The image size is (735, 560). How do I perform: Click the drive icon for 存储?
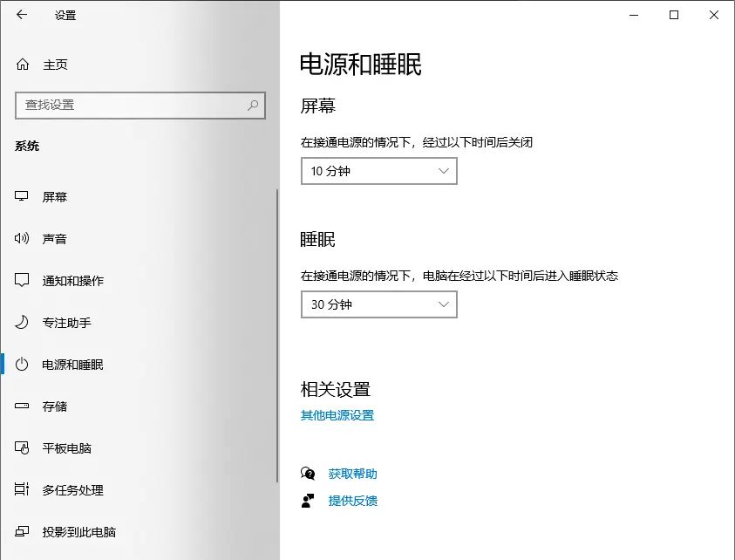[x=22, y=406]
